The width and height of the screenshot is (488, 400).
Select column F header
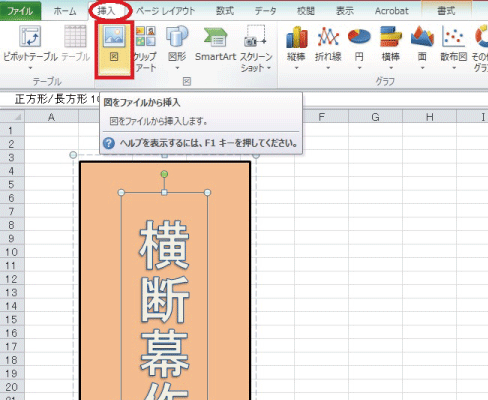coord(321,117)
